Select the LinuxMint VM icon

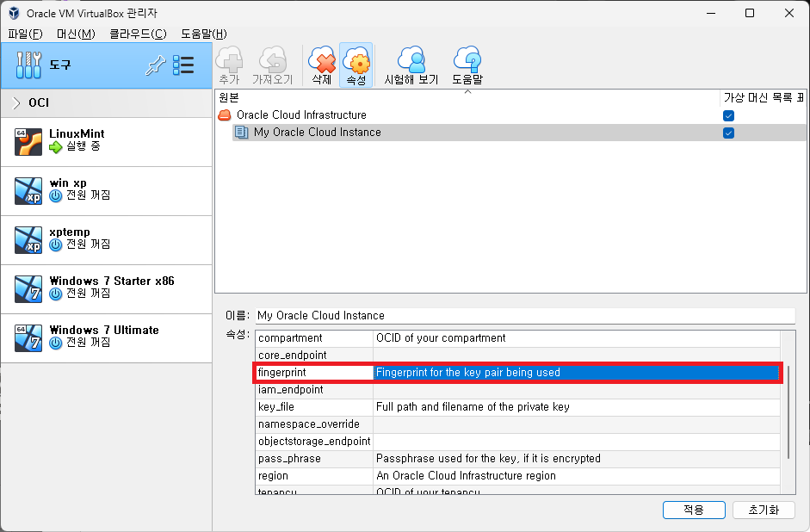coord(28,141)
